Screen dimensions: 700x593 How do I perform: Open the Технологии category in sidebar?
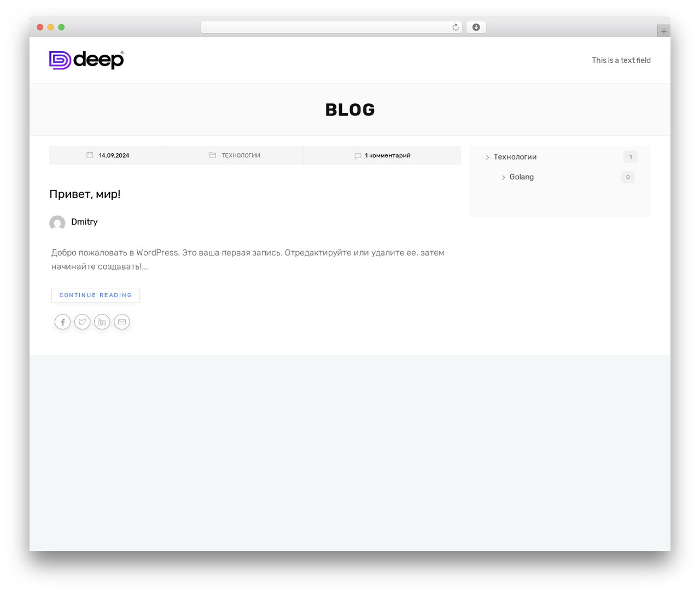(x=515, y=157)
